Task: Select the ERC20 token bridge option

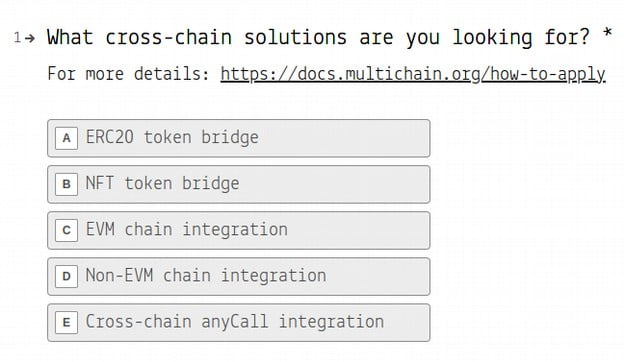Action: 239,138
